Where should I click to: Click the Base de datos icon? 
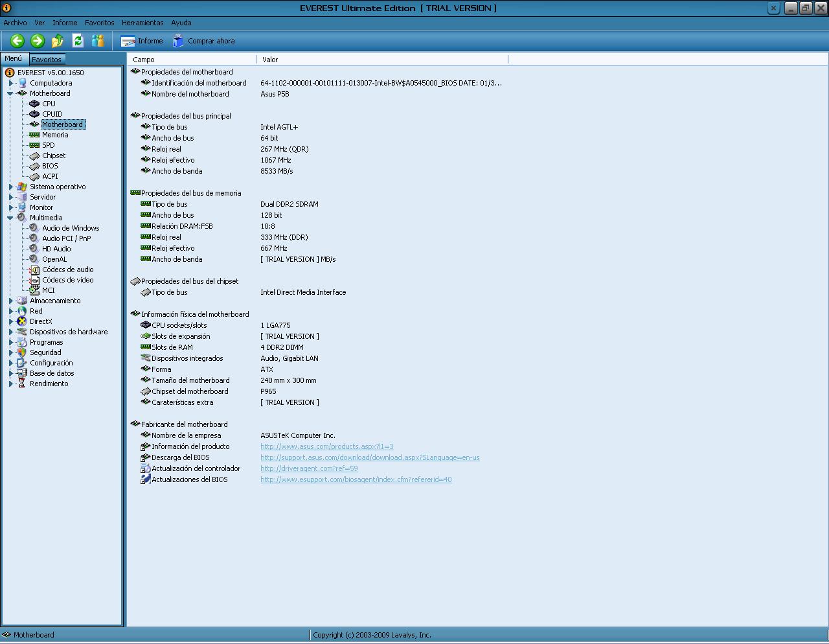coord(22,373)
